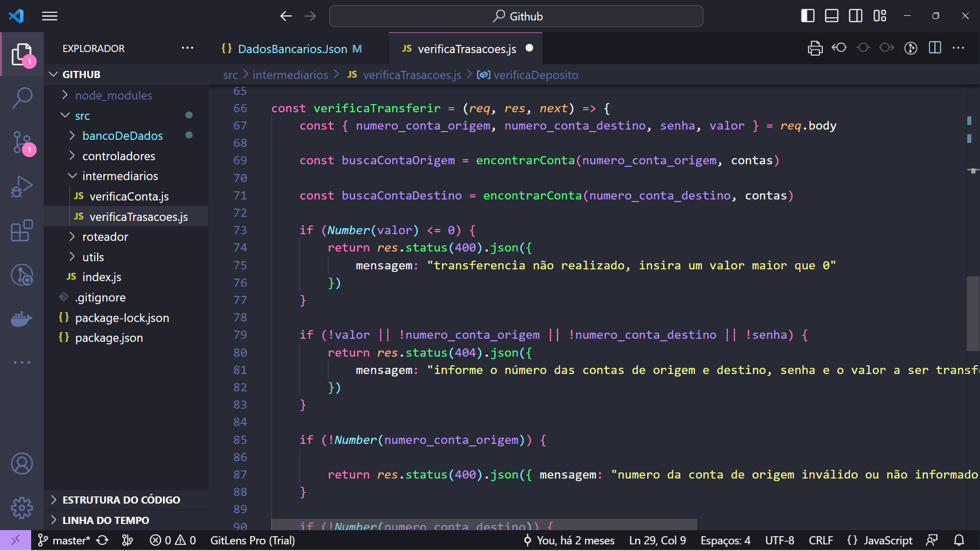Collapse the intermediarios folder
Image resolution: width=980 pixels, height=551 pixels.
(120, 176)
